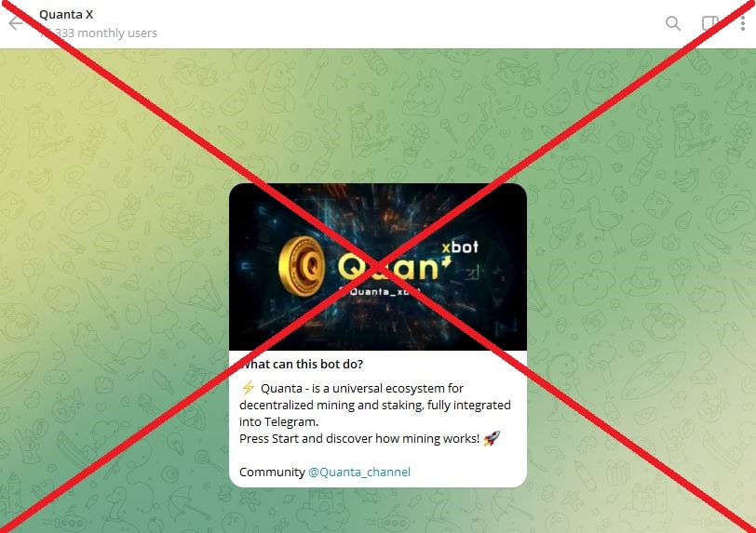Click the gold coin logo in banner
This screenshot has height=533, width=756.
click(x=302, y=265)
